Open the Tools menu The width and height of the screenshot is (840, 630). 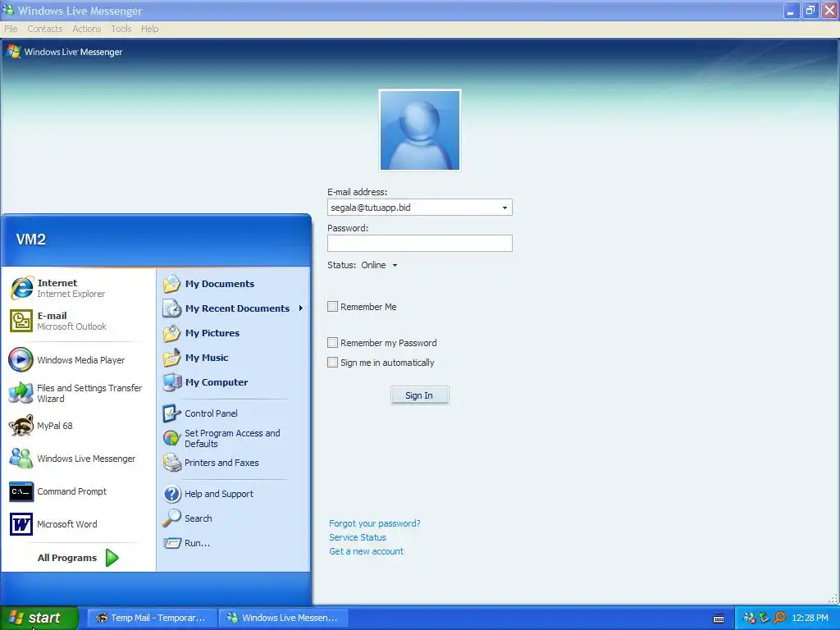121,29
